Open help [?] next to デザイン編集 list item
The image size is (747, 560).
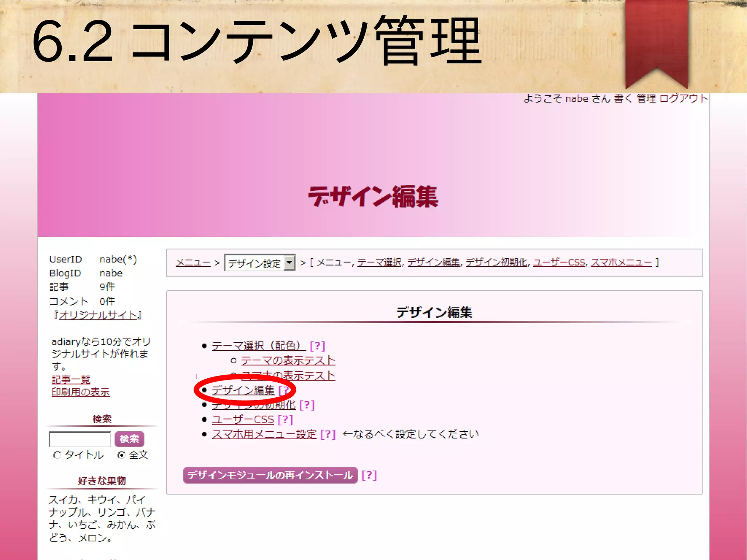[285, 390]
